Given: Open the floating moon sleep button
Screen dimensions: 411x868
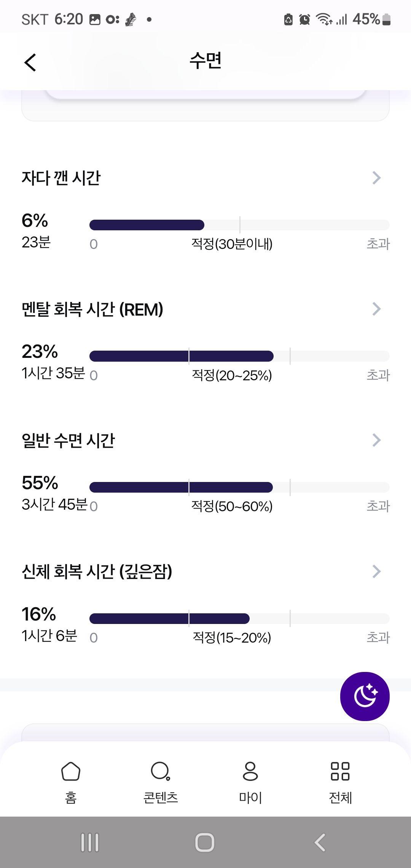Looking at the screenshot, I should coord(365,696).
